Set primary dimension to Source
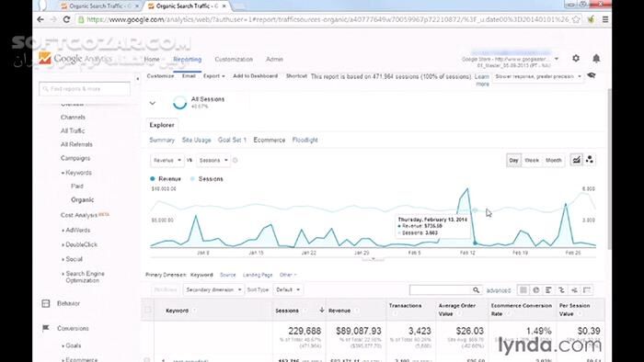Screen dimensions: 644x362 [227, 275]
